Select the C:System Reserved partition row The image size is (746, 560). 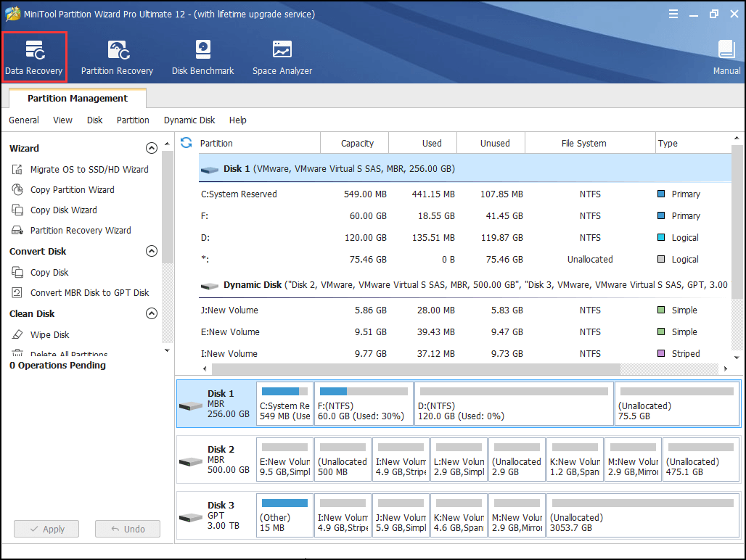pos(465,194)
